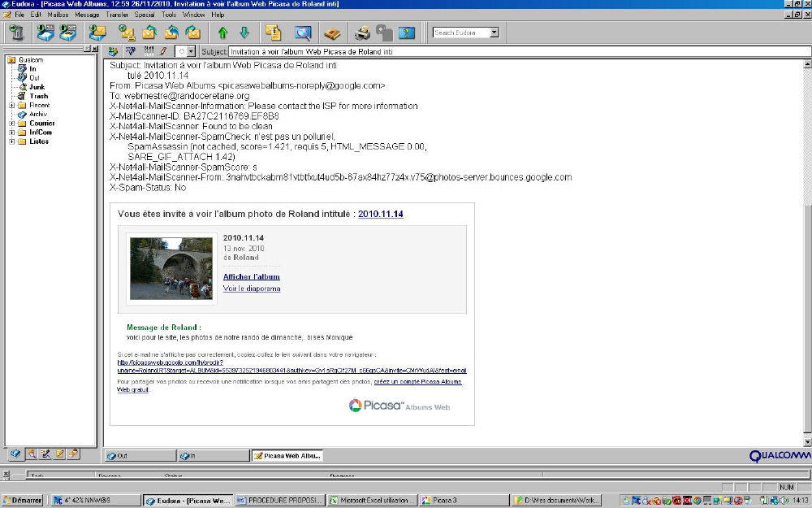Open the Transfer menu
The height and width of the screenshot is (508, 812).
(x=117, y=15)
